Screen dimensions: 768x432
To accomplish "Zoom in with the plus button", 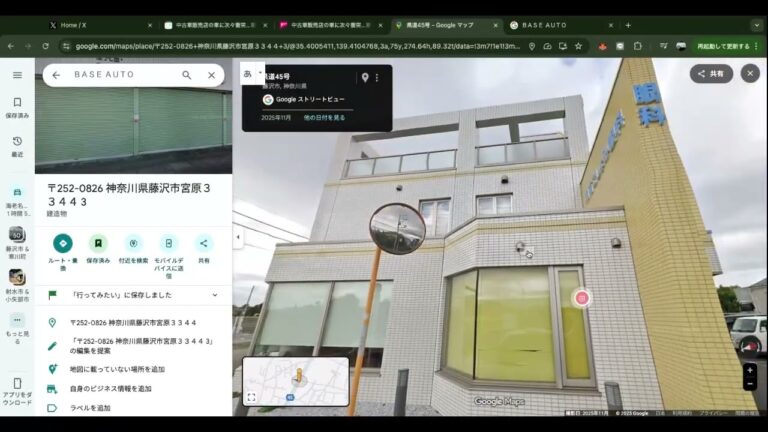I will [750, 371].
